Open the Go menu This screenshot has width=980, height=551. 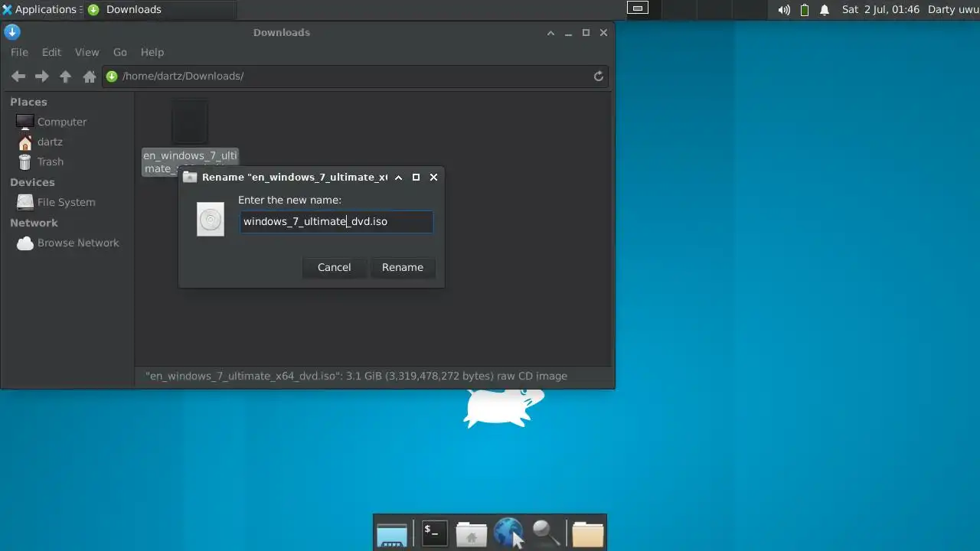(x=120, y=52)
